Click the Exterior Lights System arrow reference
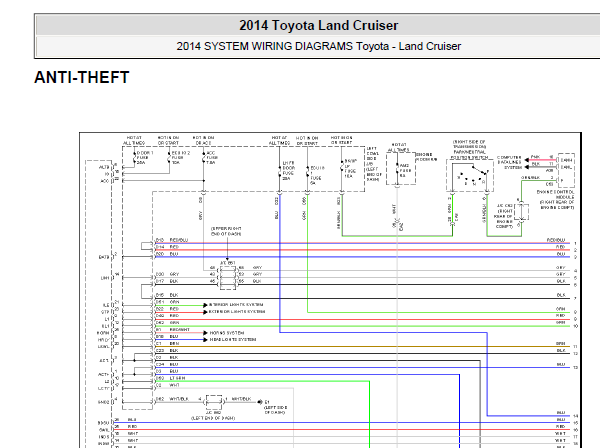 tap(234, 312)
